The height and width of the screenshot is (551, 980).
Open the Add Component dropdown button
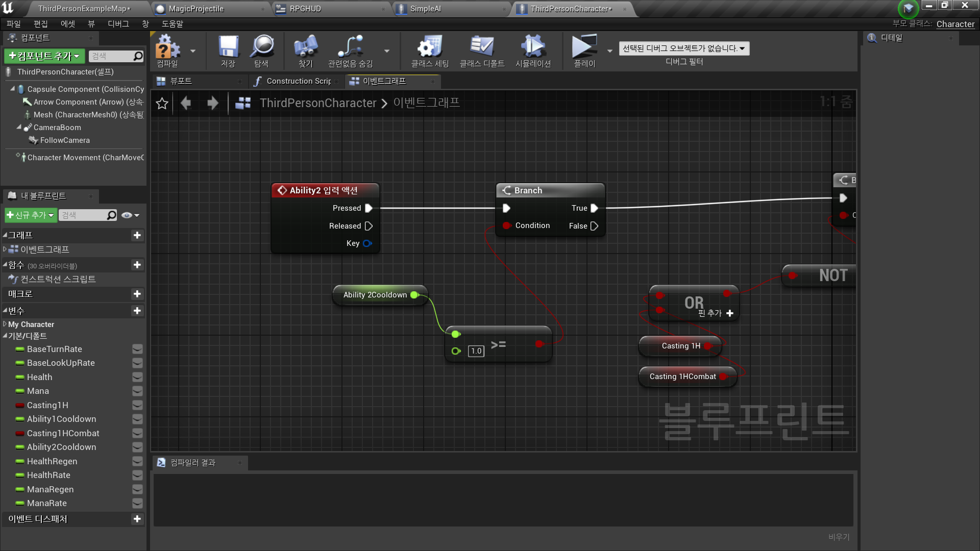click(x=44, y=56)
